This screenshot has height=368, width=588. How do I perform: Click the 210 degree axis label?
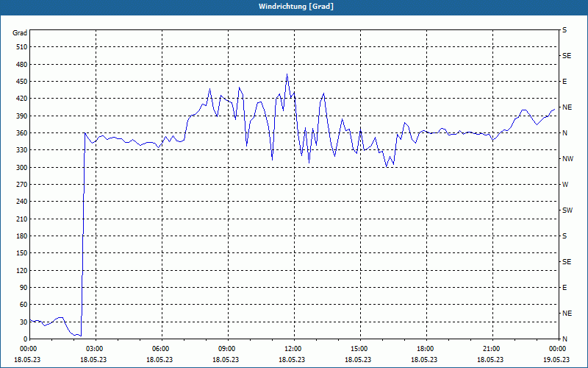pyautogui.click(x=21, y=219)
